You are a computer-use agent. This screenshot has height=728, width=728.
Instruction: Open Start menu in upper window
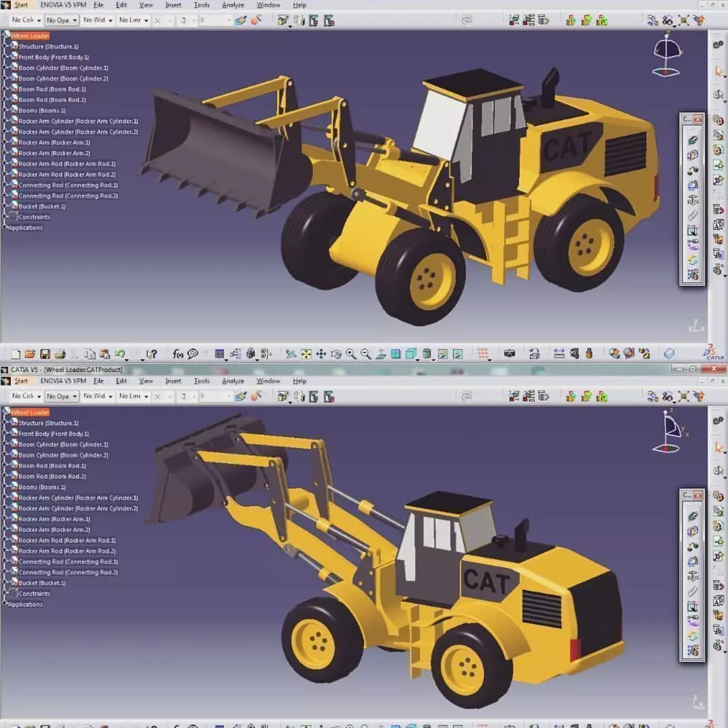click(x=21, y=5)
